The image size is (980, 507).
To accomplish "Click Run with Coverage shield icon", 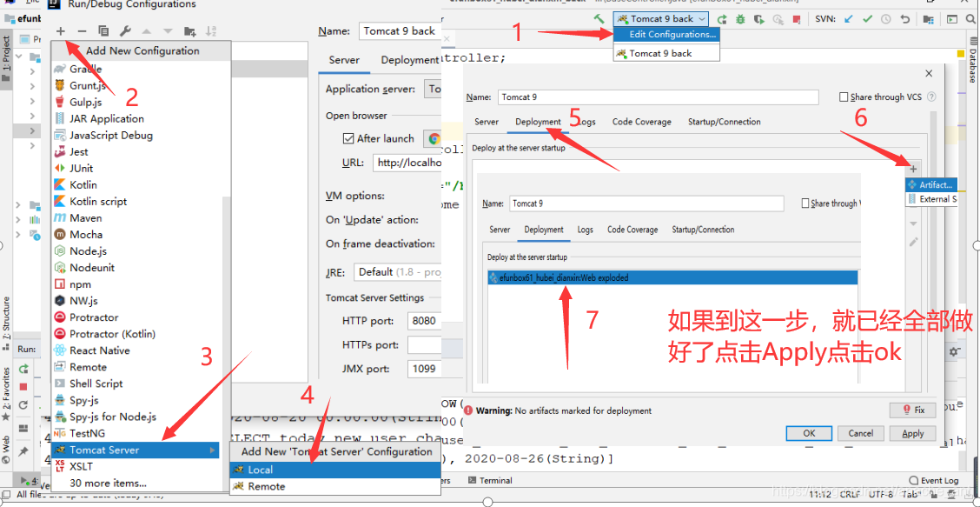I will click(759, 19).
